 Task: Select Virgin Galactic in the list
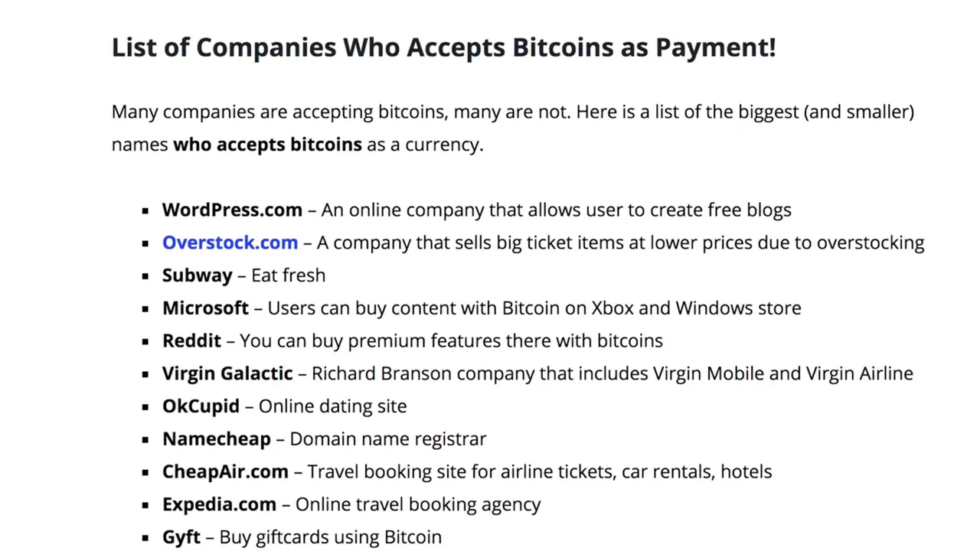[x=227, y=373]
